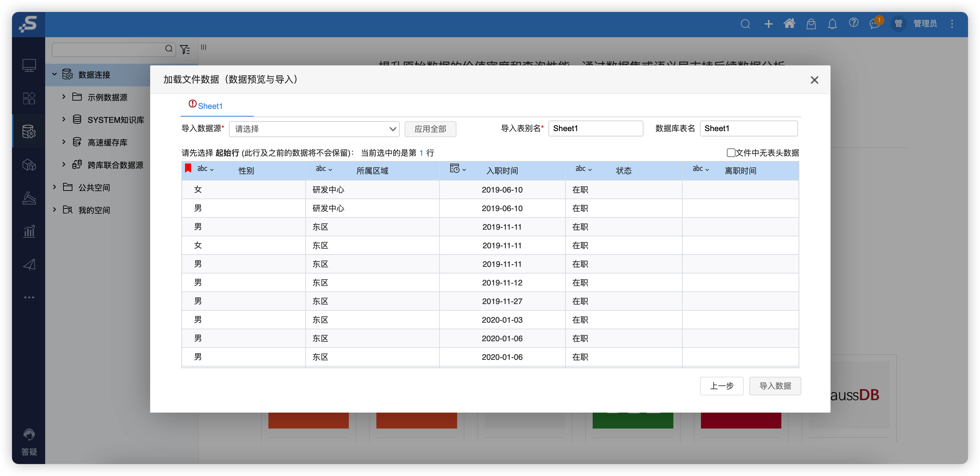
Task: Click inside the 数据库表名 input field
Action: tap(749, 128)
